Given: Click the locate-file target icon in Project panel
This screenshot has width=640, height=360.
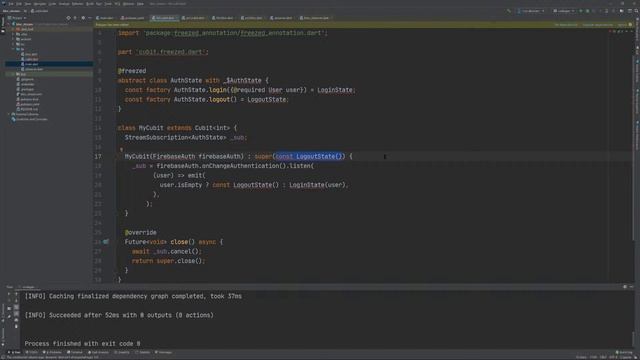Looking at the screenshot, I should click(68, 18).
